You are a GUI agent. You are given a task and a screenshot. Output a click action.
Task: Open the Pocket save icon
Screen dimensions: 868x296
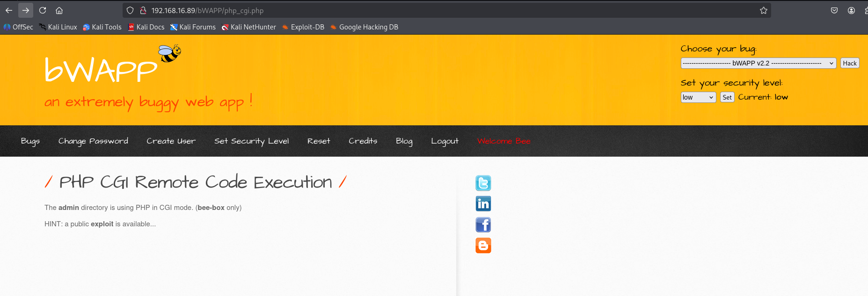[834, 10]
